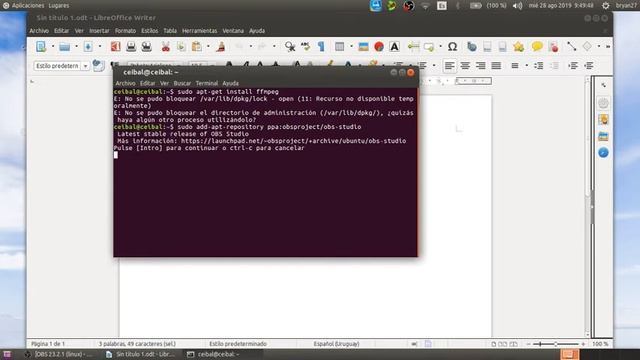Open Find and Replace
Screen dimensions: 640x360
290,47
